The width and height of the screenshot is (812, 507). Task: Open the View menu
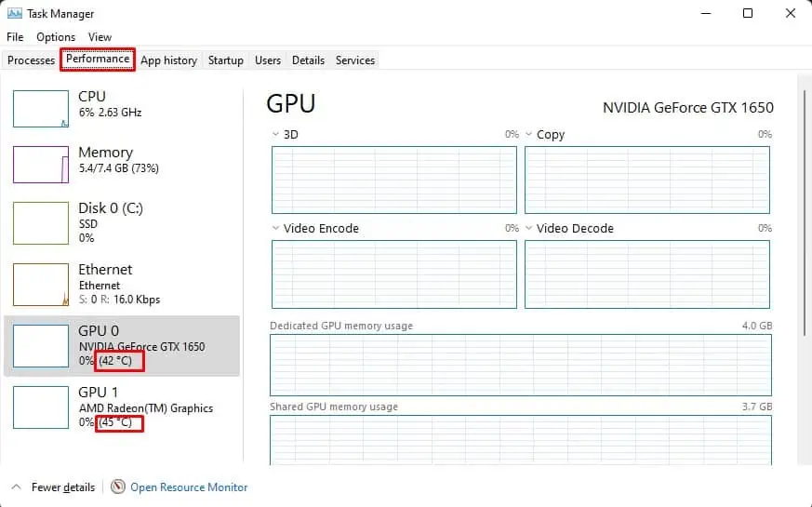tap(100, 37)
